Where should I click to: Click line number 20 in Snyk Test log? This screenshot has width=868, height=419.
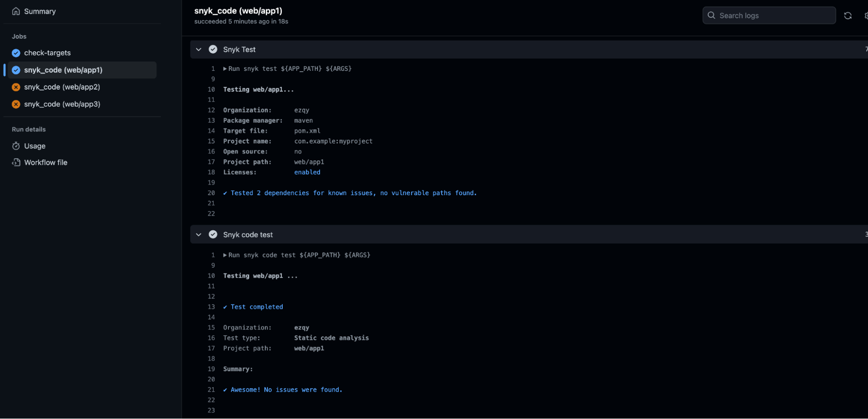coord(211,193)
